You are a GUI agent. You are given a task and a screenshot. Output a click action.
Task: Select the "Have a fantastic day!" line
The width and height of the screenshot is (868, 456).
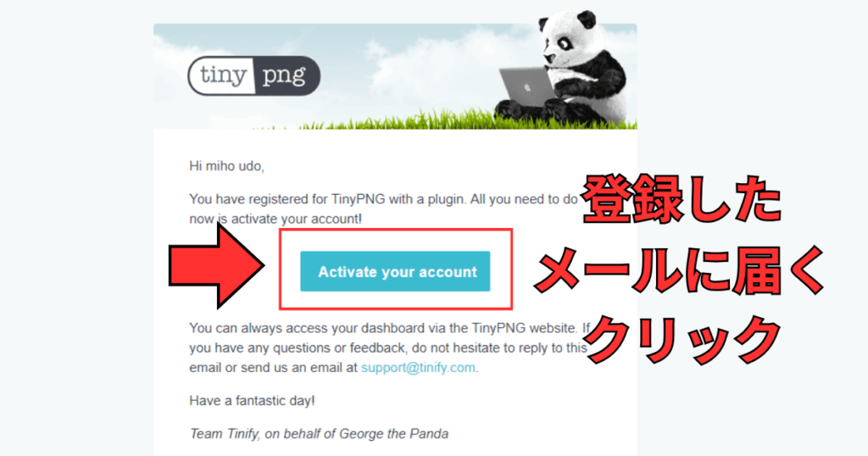pyautogui.click(x=252, y=401)
